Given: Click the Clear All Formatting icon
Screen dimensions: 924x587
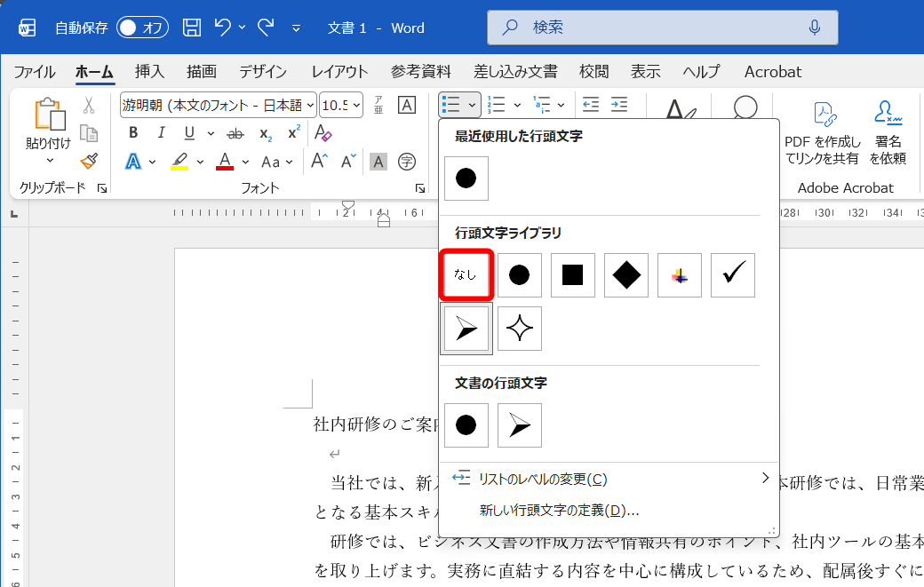Looking at the screenshot, I should [323, 133].
